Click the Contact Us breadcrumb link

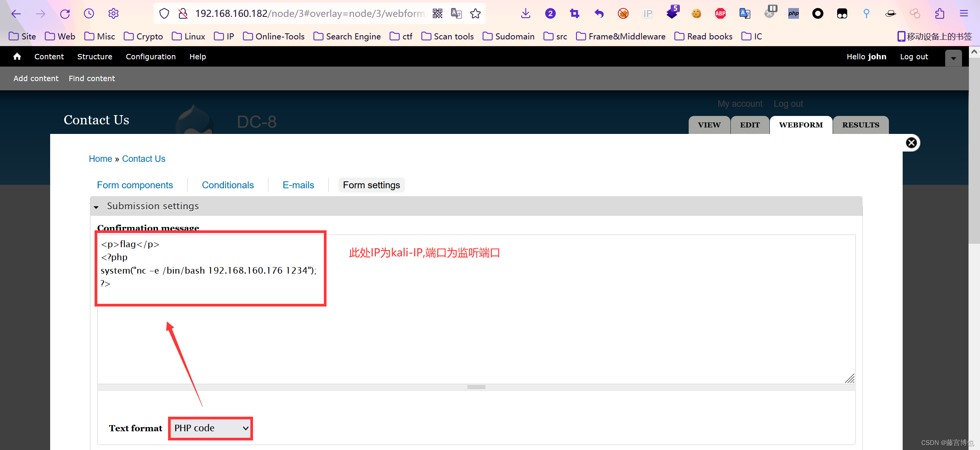pyautogui.click(x=144, y=159)
